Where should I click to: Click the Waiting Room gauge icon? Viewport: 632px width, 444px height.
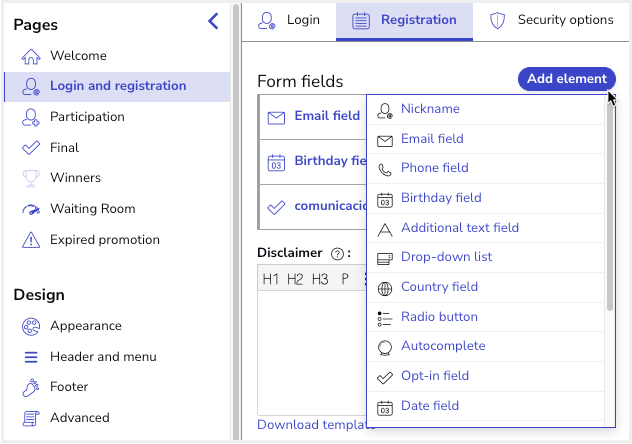(x=31, y=209)
